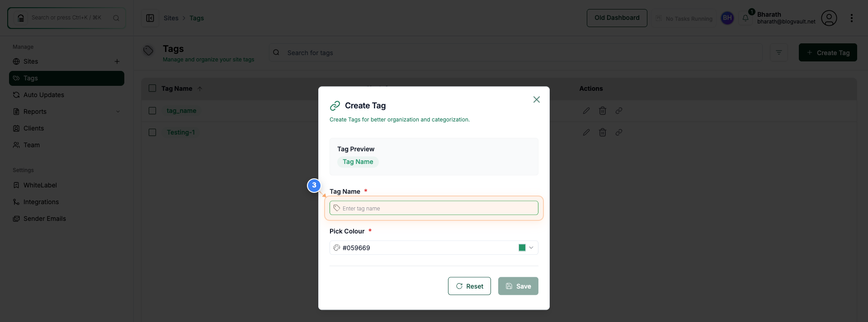Viewport: 868px width, 322px height.
Task: Click the Testing-1 tag label
Action: point(181,132)
